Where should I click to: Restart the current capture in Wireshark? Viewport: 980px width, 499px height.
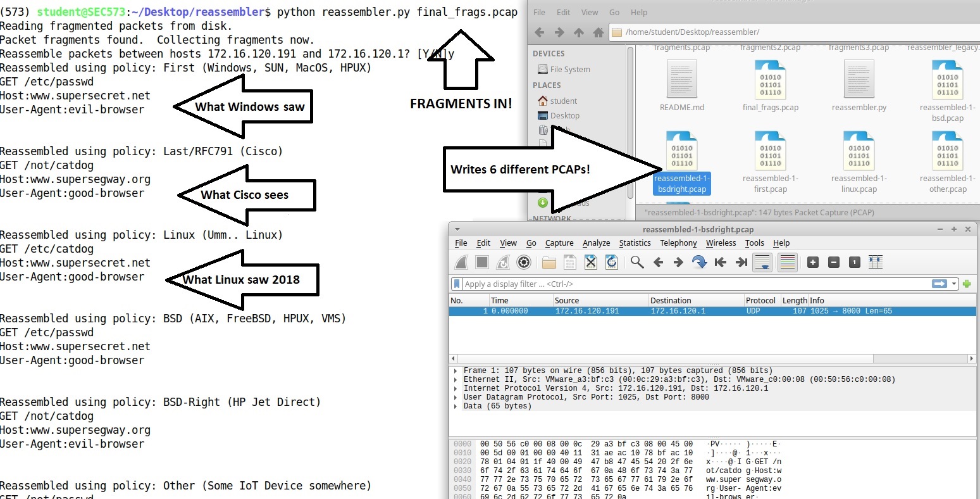[x=503, y=262]
